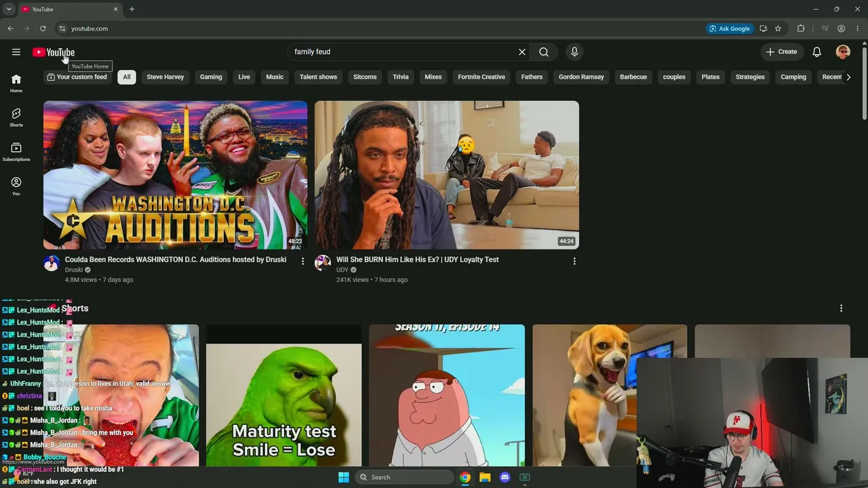Viewport: 868px width, 488px height.
Task: Play the UDY Loyalty Test thumbnail
Action: tap(447, 175)
